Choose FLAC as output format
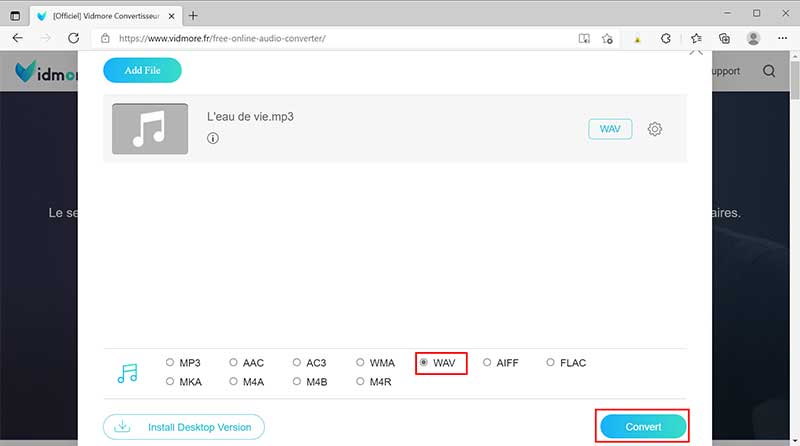 tap(551, 363)
